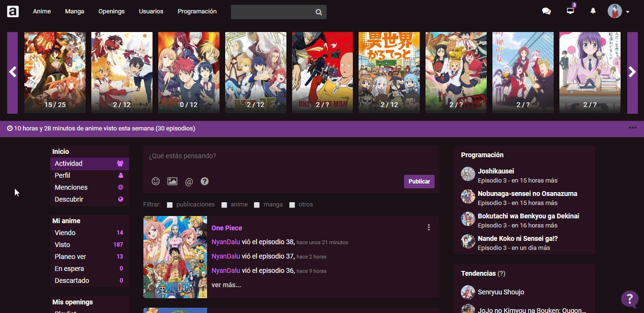Open the Programación menu
This screenshot has height=313, width=644.
click(x=197, y=11)
